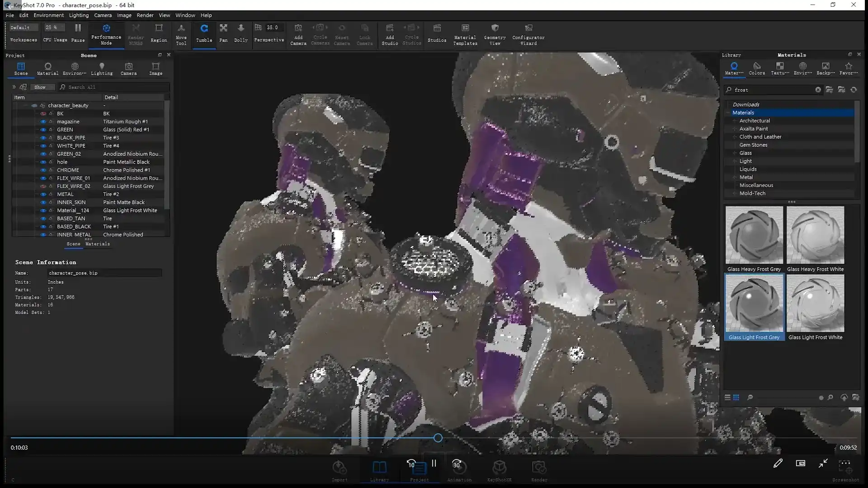Viewport: 868px width, 488px height.
Task: Open the Geometry View
Action: pos(495,34)
